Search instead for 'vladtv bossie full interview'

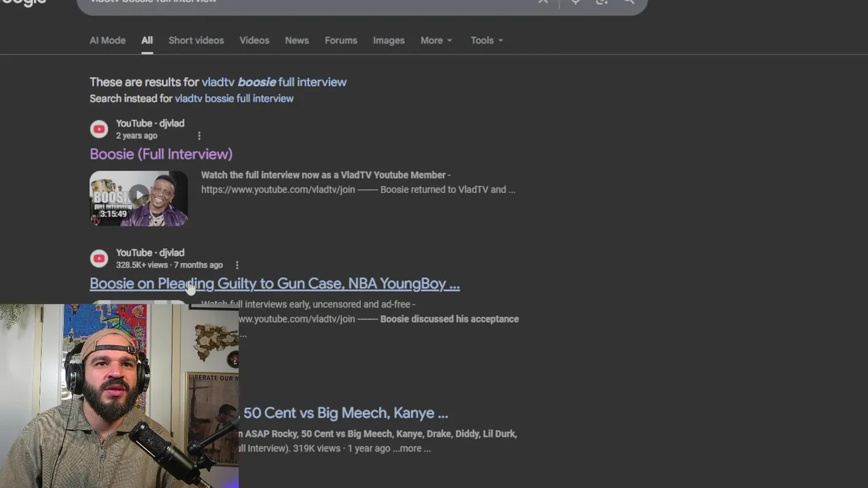point(234,98)
